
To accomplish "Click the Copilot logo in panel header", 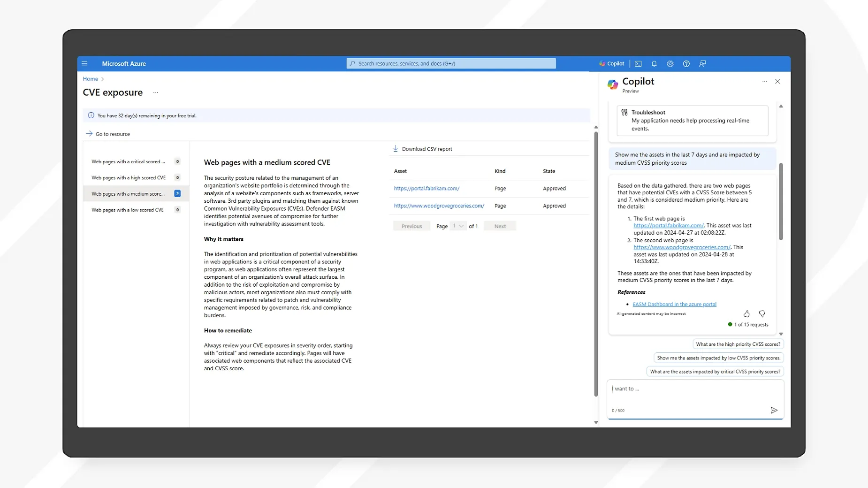I will pyautogui.click(x=613, y=84).
